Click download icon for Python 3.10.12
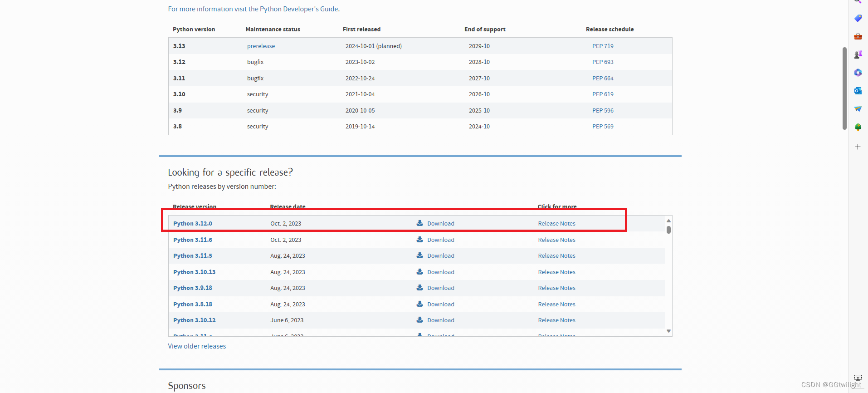Image resolution: width=868 pixels, height=393 pixels. [420, 320]
